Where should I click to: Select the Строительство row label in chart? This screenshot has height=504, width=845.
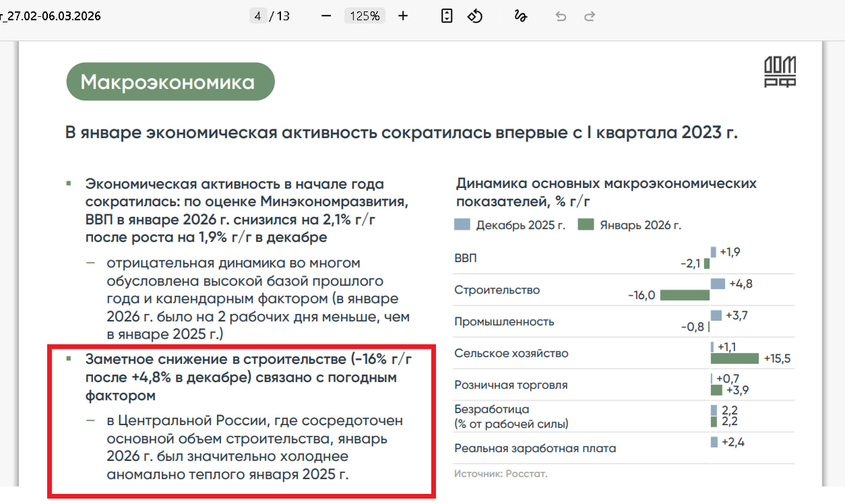point(497,290)
